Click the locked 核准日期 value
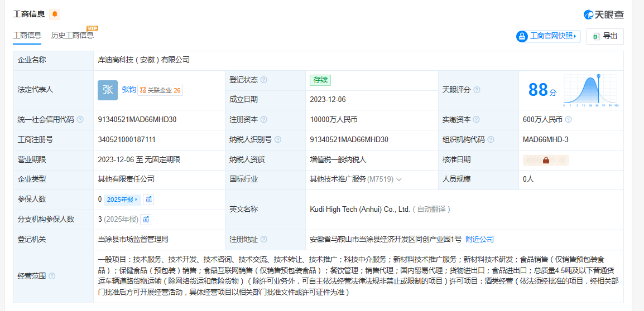Screen dimensions: 644x311 546,160
